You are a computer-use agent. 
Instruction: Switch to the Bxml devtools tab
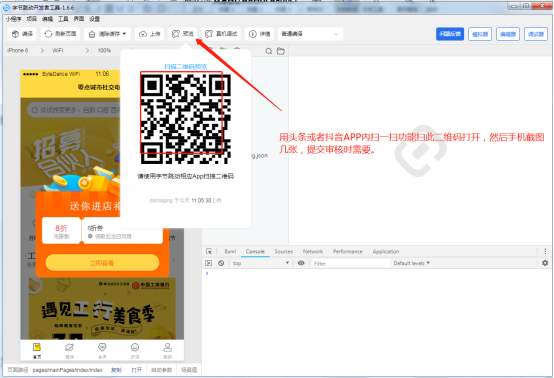click(230, 251)
